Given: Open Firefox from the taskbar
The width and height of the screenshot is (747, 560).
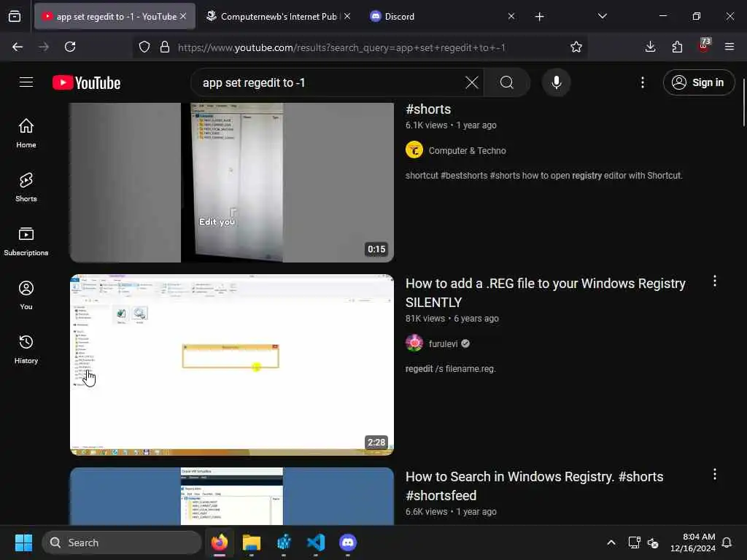Looking at the screenshot, I should pyautogui.click(x=219, y=542).
